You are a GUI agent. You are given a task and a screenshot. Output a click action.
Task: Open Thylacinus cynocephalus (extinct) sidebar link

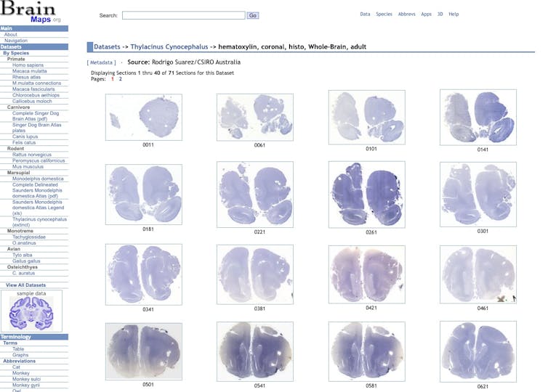point(39,221)
